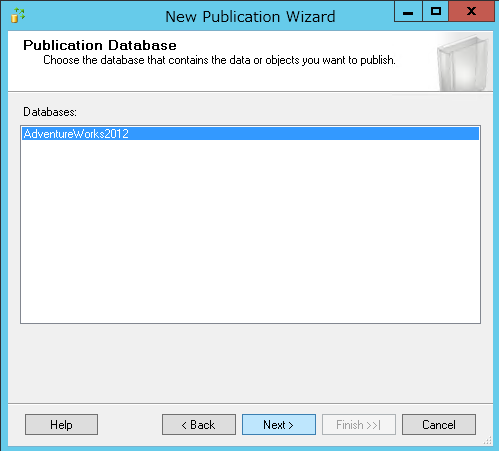Click the Next button
The height and width of the screenshot is (451, 499).
click(x=279, y=424)
